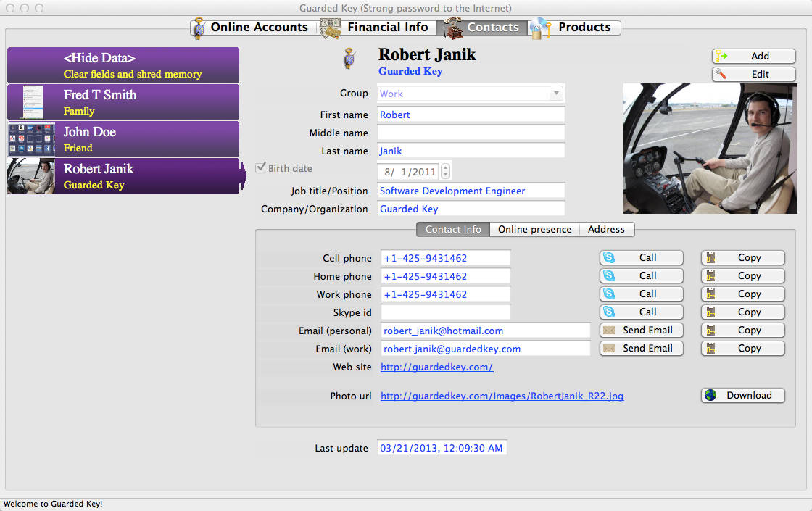Click the Download button
The image size is (812, 511).
743,396
